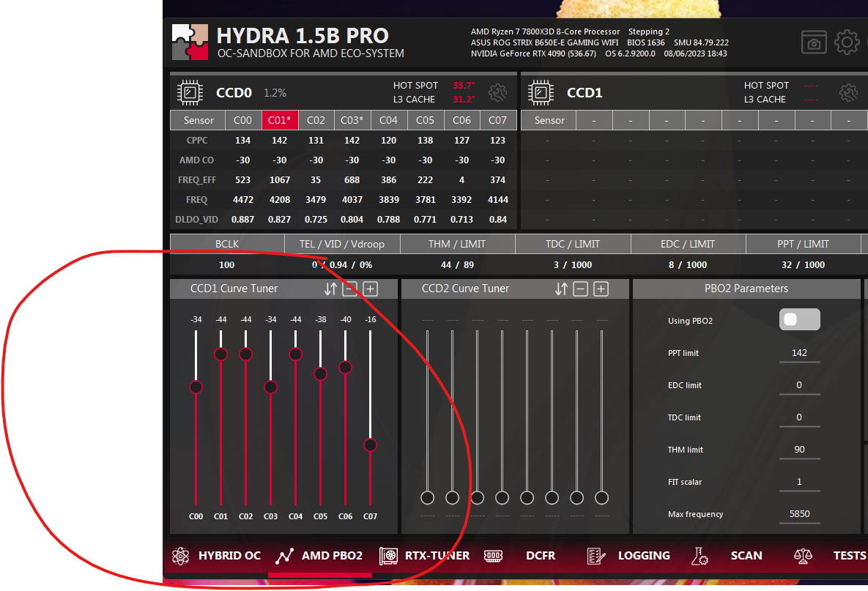Click the FIT scalar field showing 1
This screenshot has width=868, height=591.
(x=799, y=482)
